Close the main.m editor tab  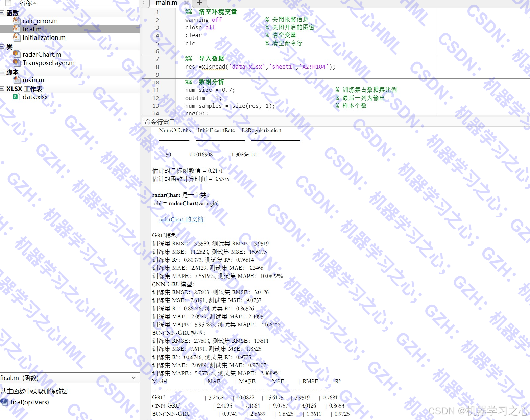[x=186, y=3]
